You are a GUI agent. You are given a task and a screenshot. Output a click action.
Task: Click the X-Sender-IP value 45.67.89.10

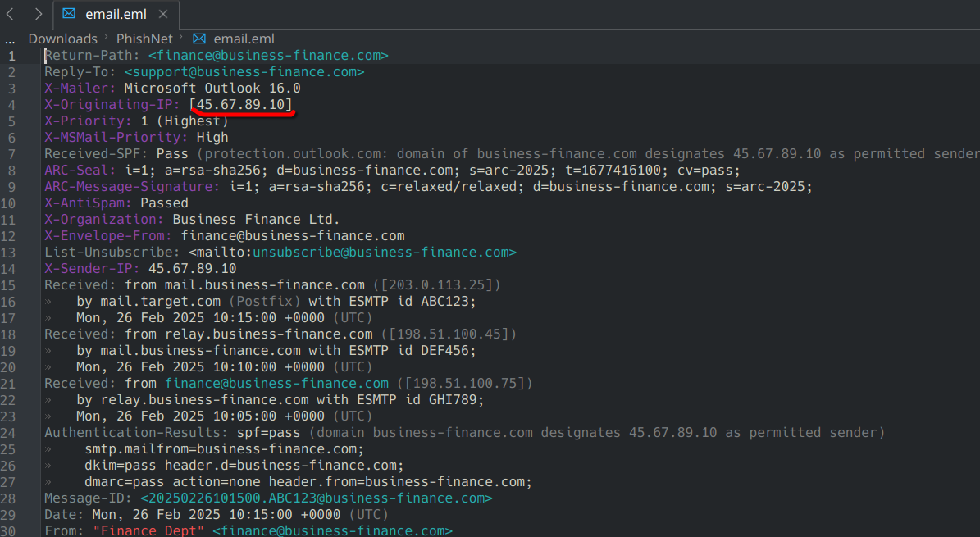pos(192,269)
